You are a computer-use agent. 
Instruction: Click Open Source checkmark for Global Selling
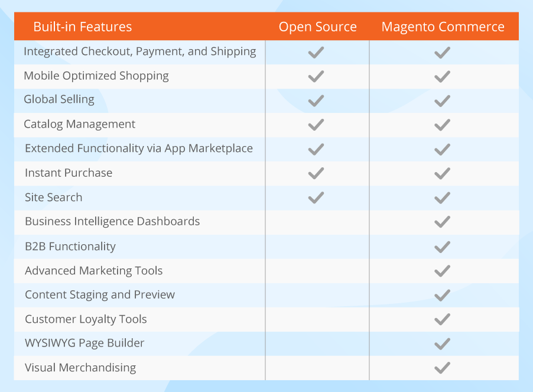click(316, 101)
